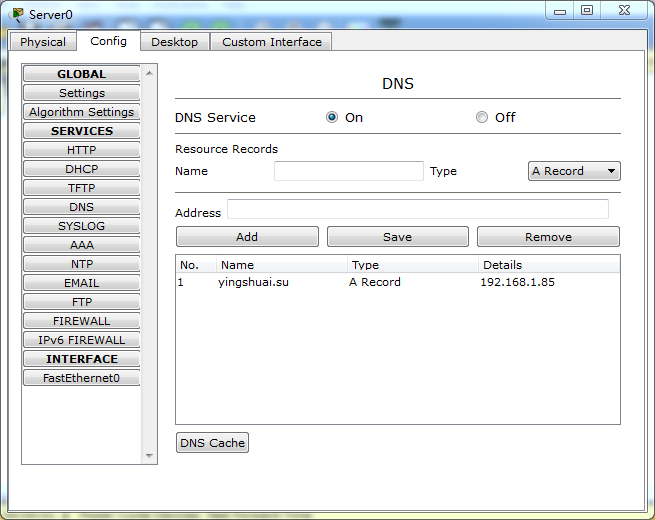Click the sidebar scroll down arrow
This screenshot has width=655, height=520.
click(150, 456)
